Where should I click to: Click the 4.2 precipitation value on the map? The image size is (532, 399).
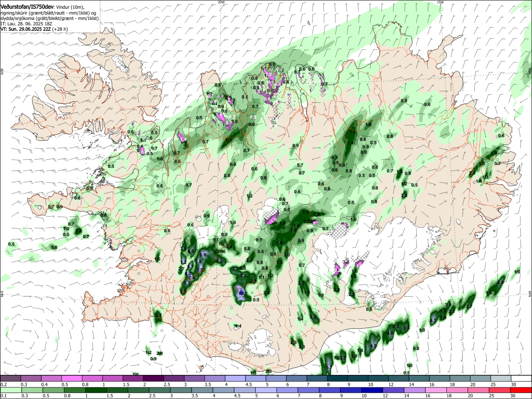pyautogui.click(x=220, y=261)
